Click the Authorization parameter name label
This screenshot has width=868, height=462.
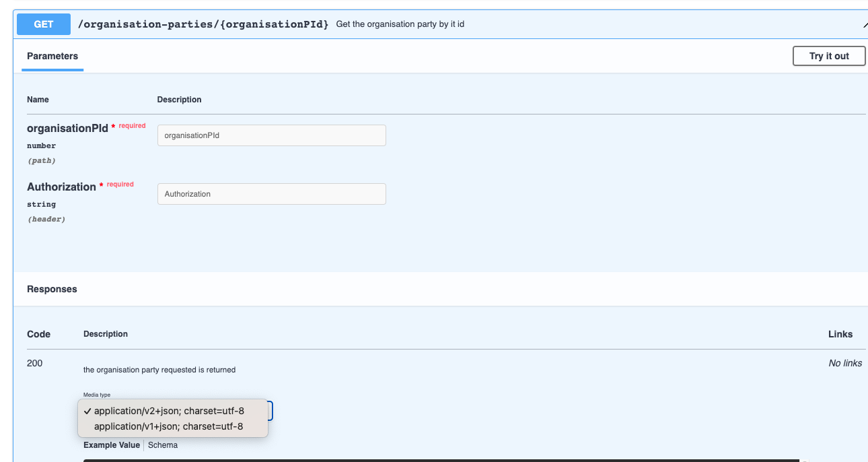(61, 187)
